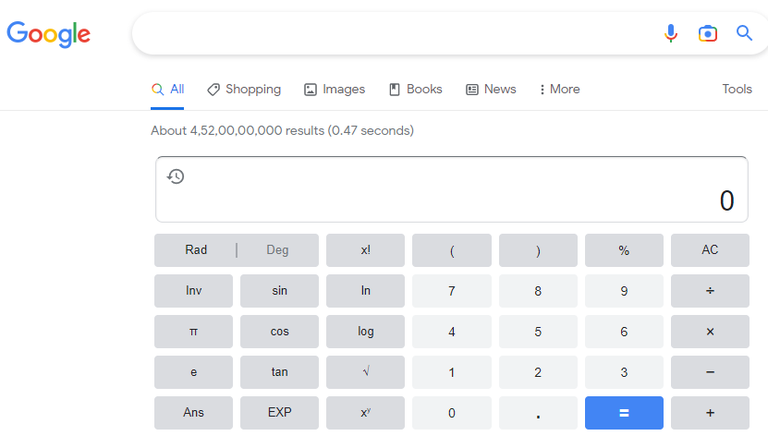The width and height of the screenshot is (768, 448).
Task: Switch to the Images tab
Action: (x=334, y=89)
